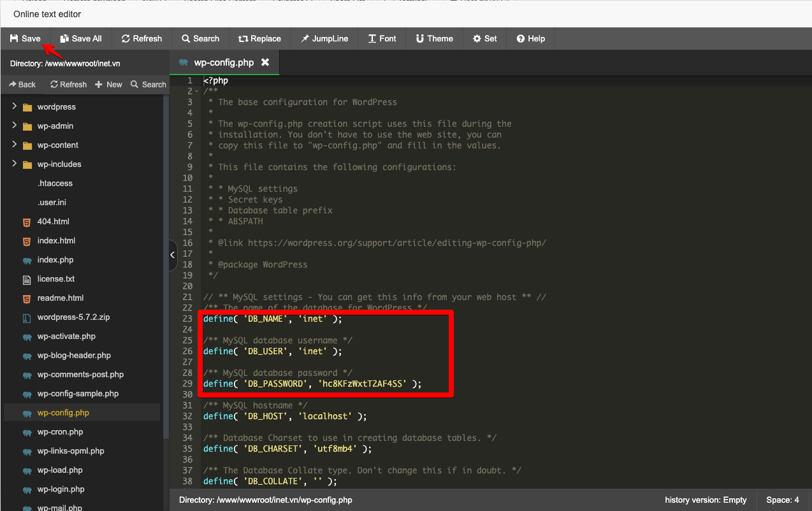
Task: Open license.txt from the file list
Action: [x=56, y=279]
